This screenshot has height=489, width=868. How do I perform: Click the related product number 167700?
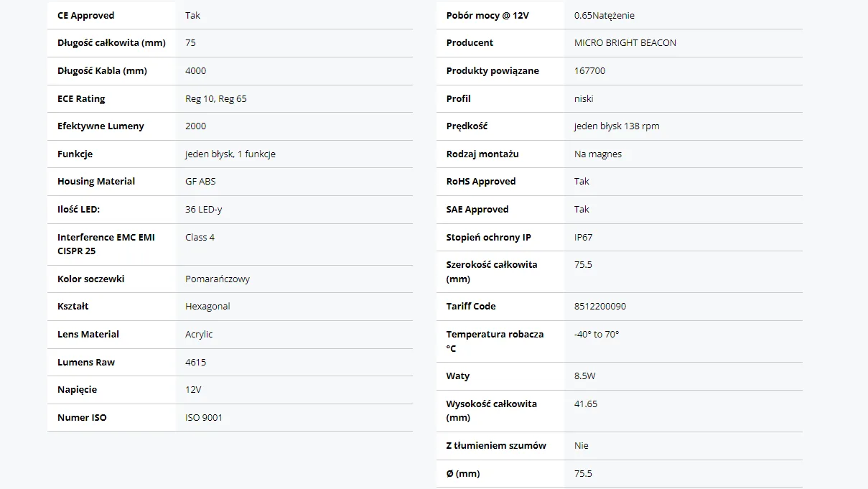(589, 70)
